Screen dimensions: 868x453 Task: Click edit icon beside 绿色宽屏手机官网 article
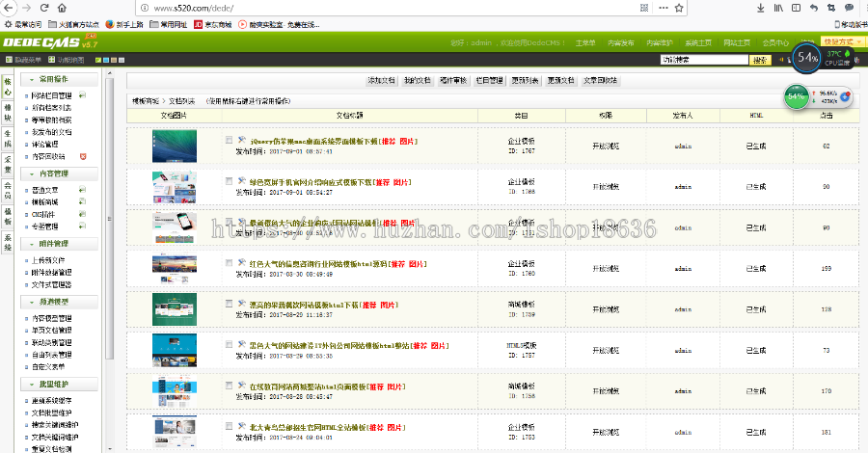tap(241, 181)
